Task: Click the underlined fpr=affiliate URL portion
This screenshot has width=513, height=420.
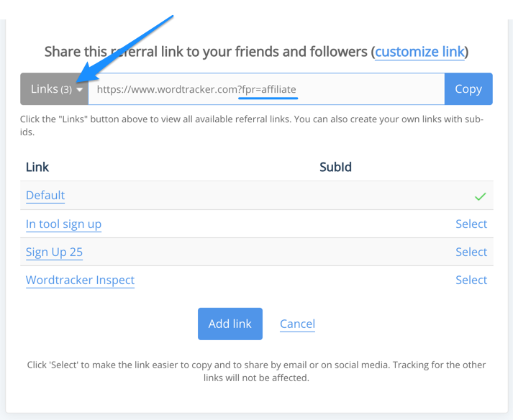Action: [268, 89]
